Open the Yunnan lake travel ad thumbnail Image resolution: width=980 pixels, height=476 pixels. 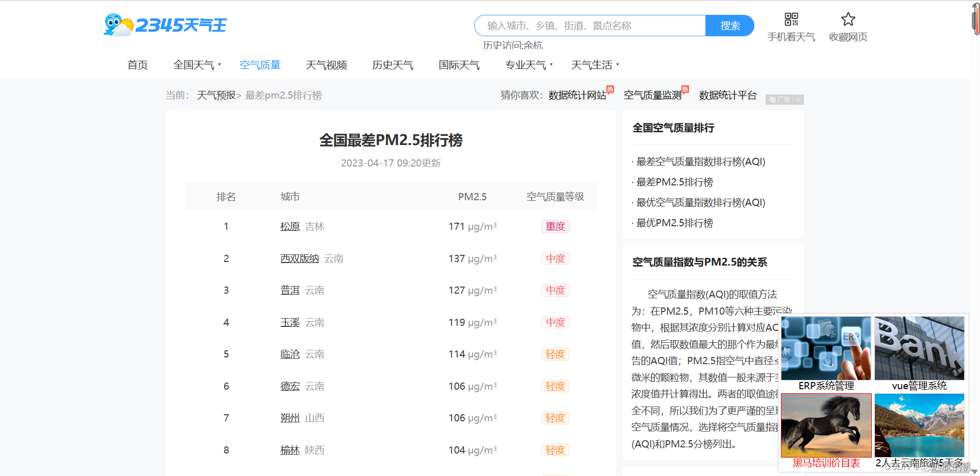[919, 425]
